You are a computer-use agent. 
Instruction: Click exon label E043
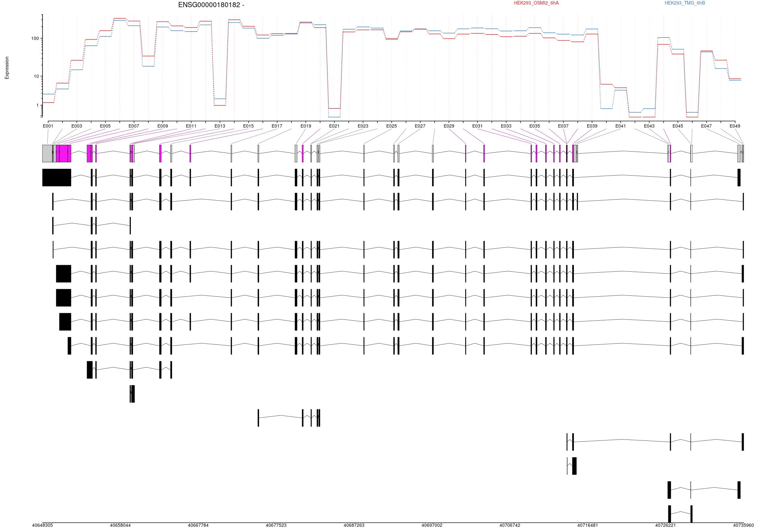pos(649,126)
